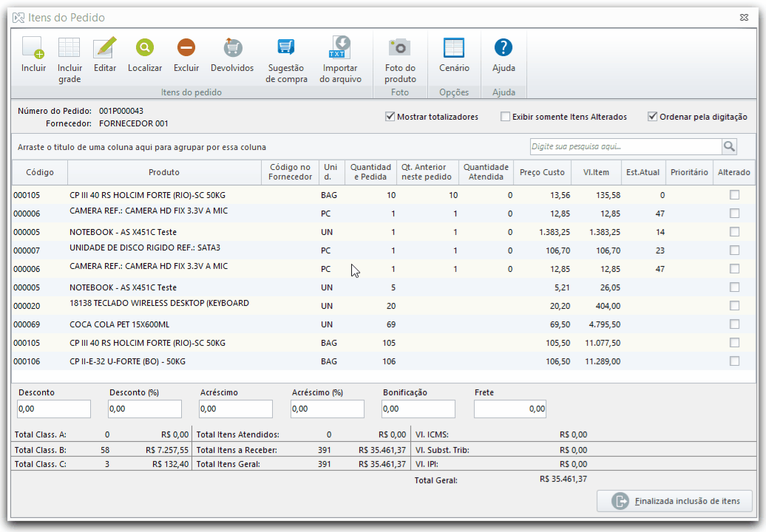Tick Alterado for 18138 TECLADO WIRELESS row

pyautogui.click(x=734, y=306)
